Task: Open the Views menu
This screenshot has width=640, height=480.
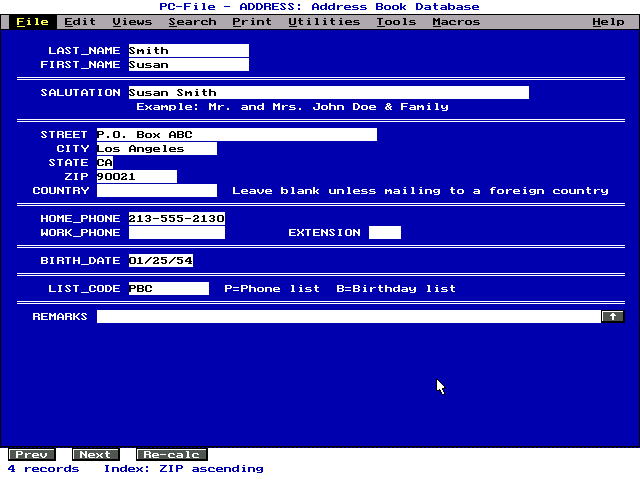Action: pos(132,22)
